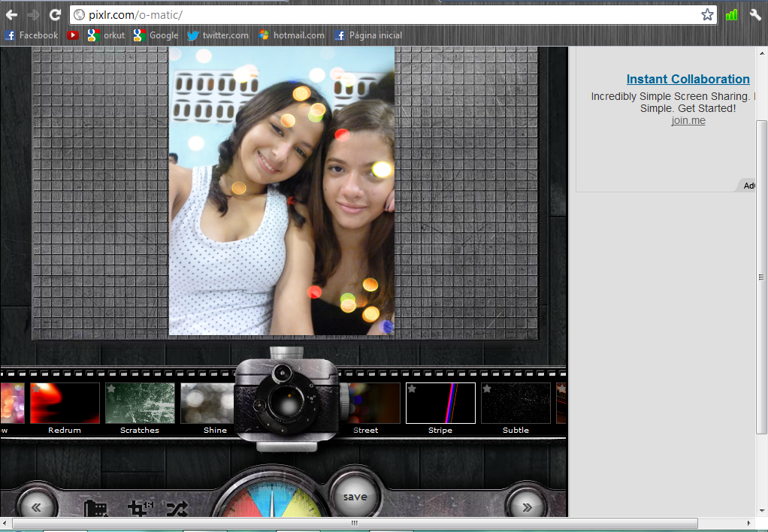This screenshot has height=532, width=768.
Task: Open the Página inicial bookmark
Action: coord(368,35)
